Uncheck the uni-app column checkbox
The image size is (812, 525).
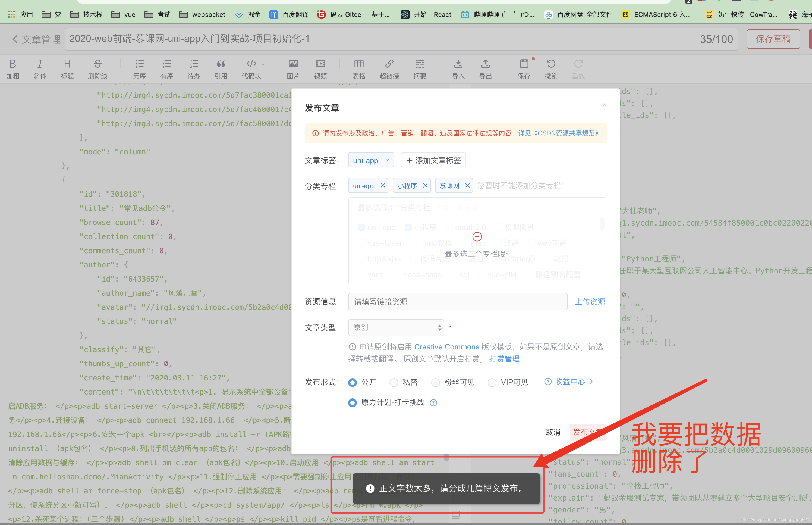(362, 227)
